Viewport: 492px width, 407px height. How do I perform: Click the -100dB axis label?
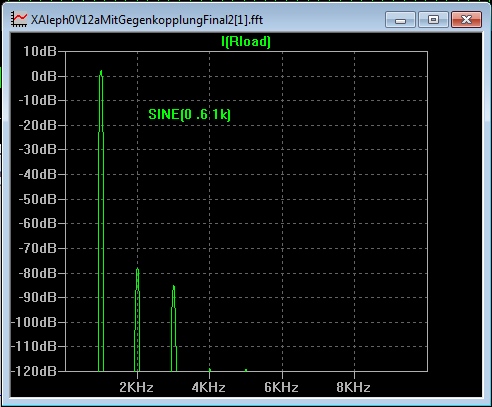pos(34,322)
